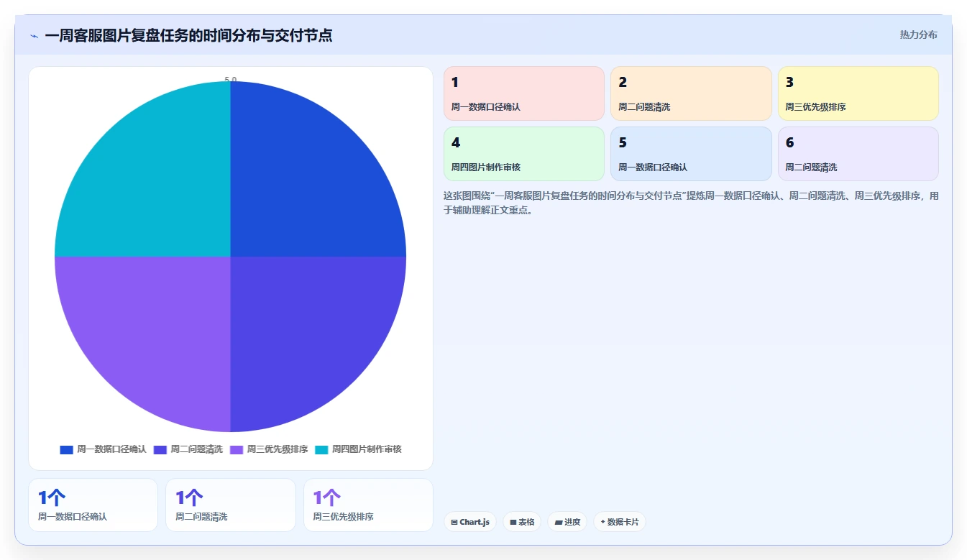Toggle legend item 周一数据口径确认
967x560 pixels.
point(103,449)
